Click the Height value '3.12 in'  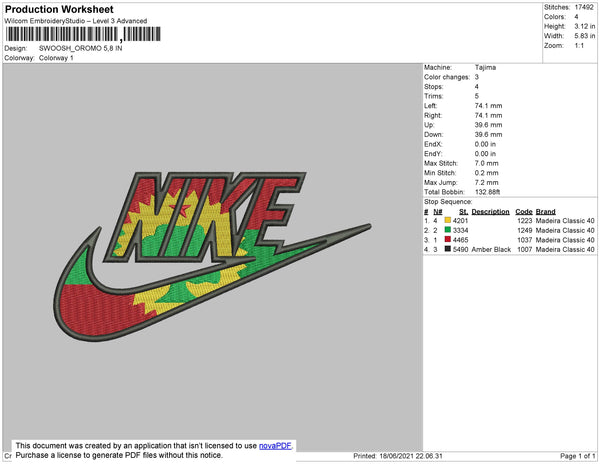585,26
